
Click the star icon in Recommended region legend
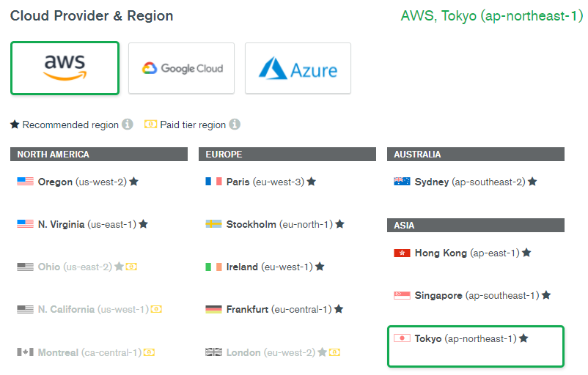coord(15,124)
